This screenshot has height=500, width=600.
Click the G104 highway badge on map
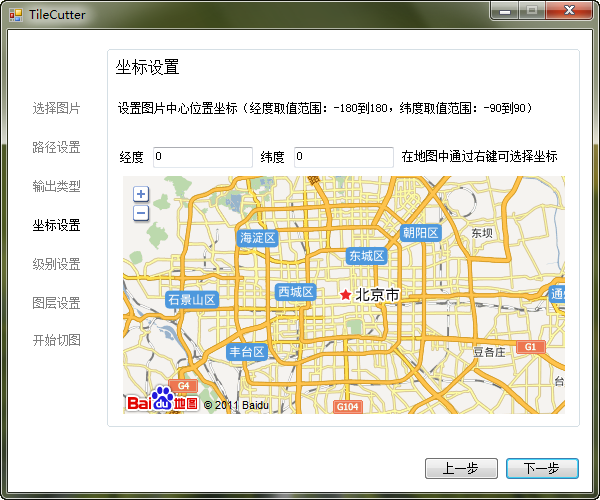[347, 406]
